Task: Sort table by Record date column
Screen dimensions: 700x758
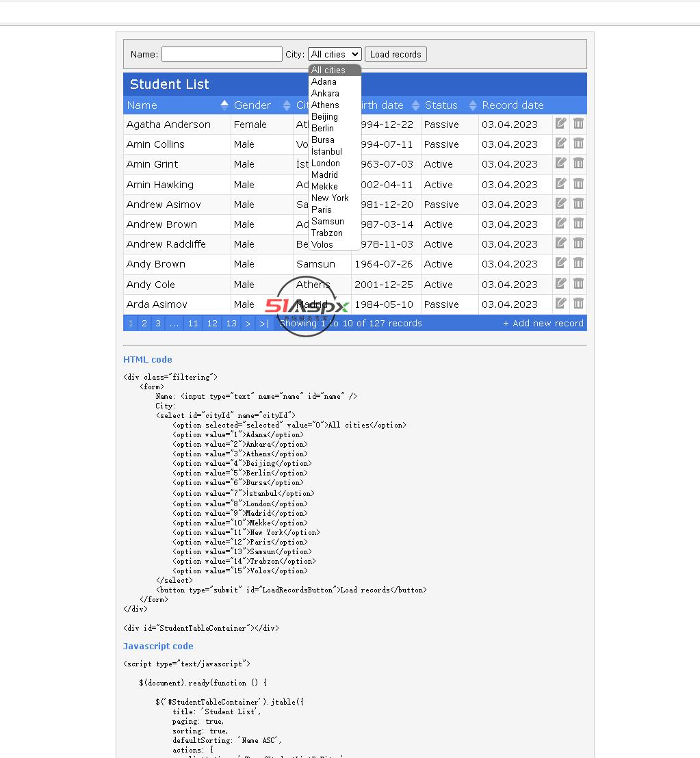Action: (515, 105)
